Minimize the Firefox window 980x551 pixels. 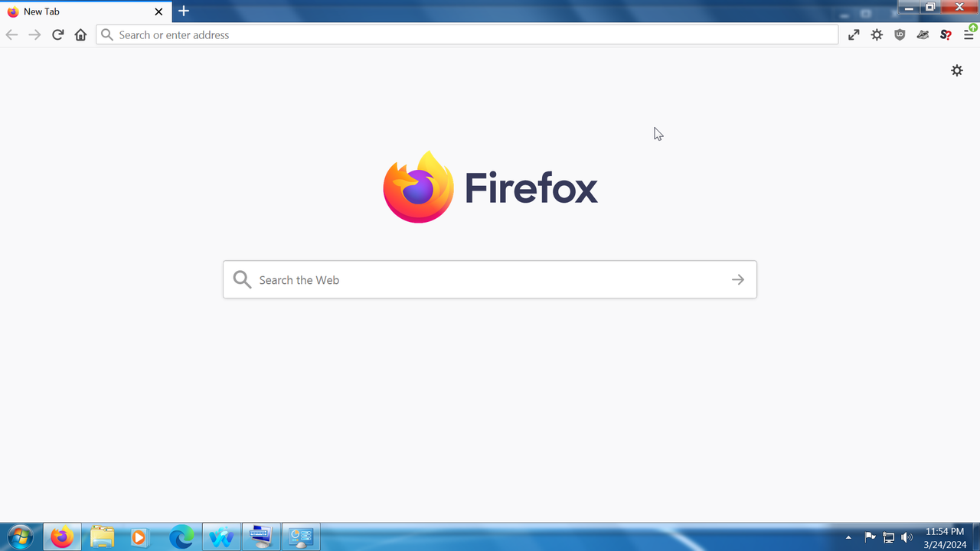click(909, 7)
